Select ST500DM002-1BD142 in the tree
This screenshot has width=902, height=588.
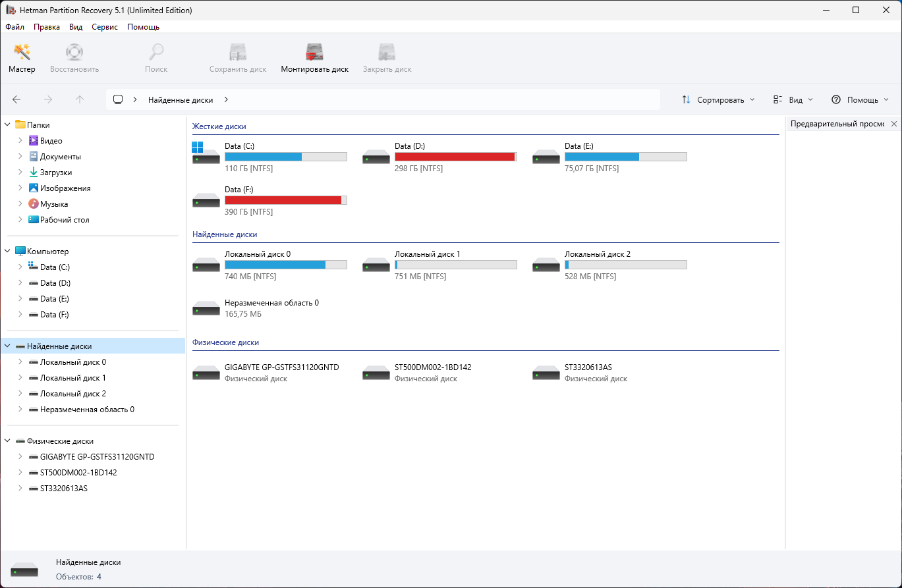coord(78,472)
